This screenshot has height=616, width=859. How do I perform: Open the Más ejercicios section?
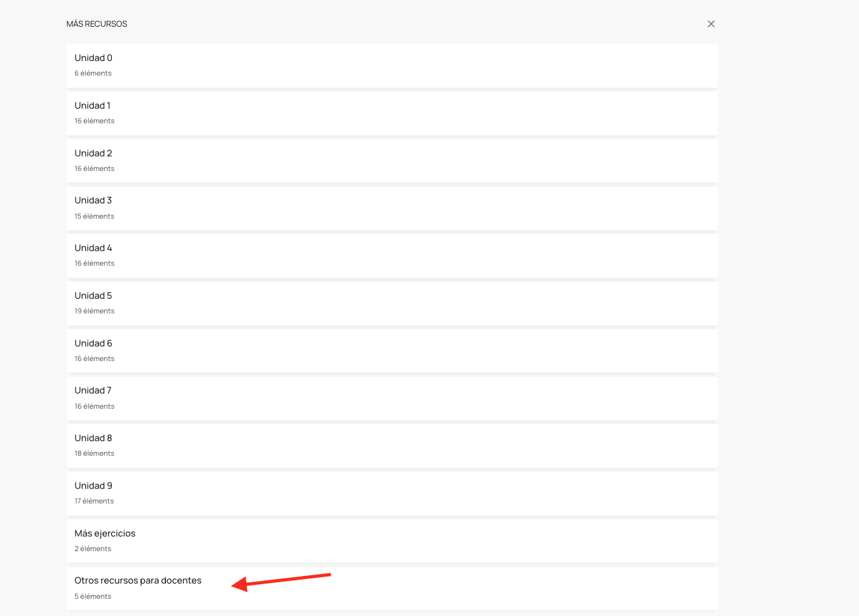coord(105,534)
